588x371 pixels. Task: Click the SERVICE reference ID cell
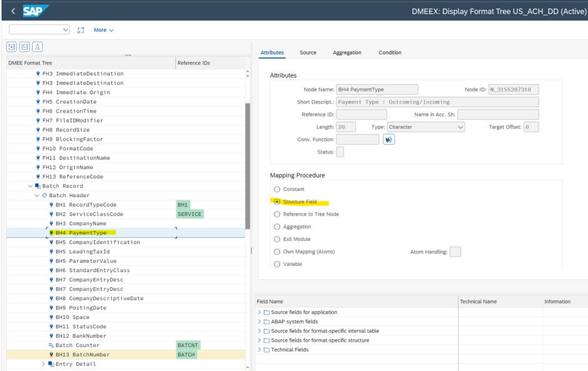190,214
